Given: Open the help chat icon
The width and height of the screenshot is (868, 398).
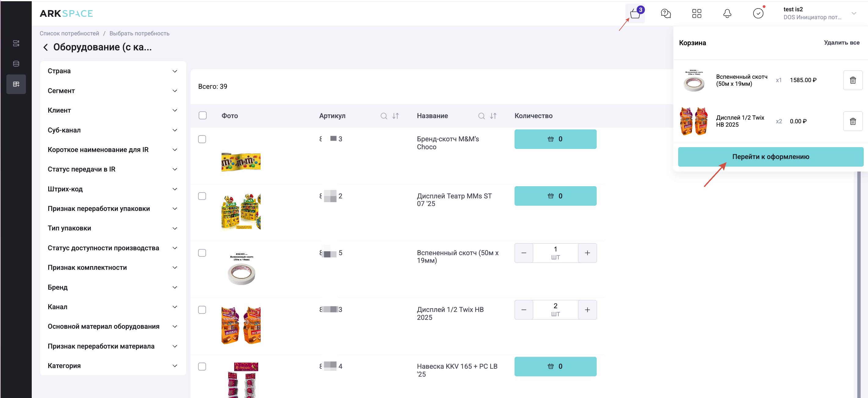Looking at the screenshot, I should (665, 13).
